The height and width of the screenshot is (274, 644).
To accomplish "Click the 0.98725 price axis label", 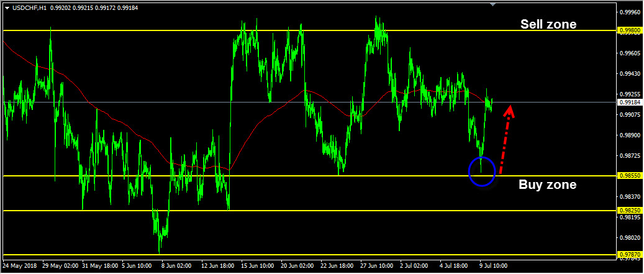I will click(629, 156).
